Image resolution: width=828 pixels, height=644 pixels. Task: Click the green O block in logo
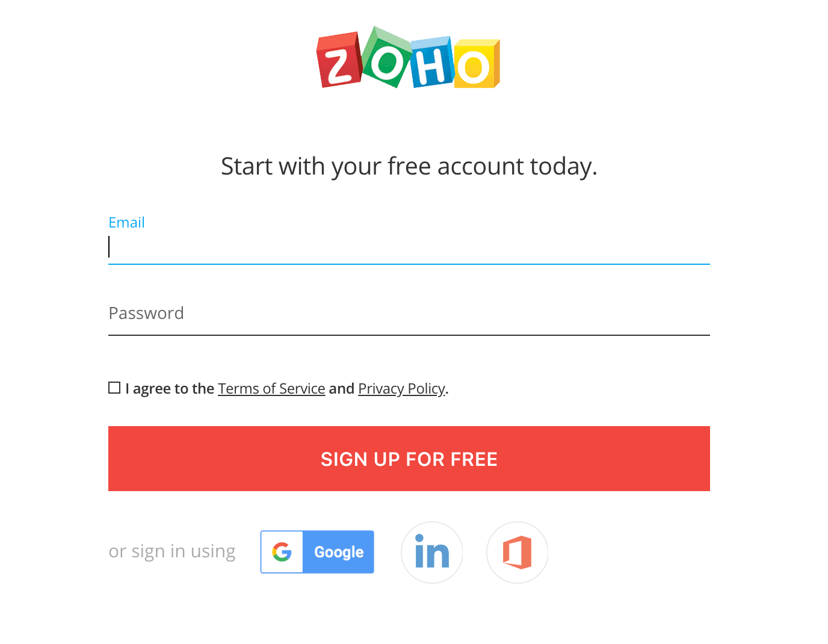386,59
